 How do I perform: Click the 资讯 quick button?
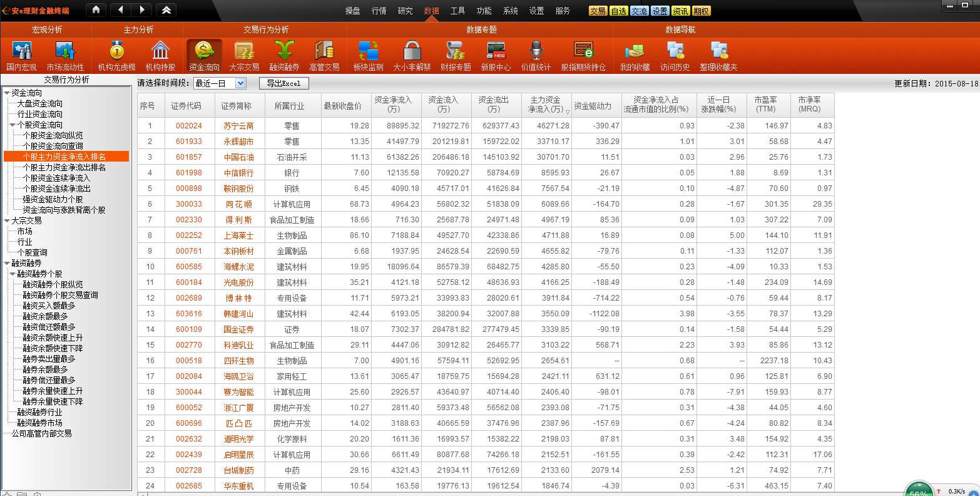[x=680, y=11]
